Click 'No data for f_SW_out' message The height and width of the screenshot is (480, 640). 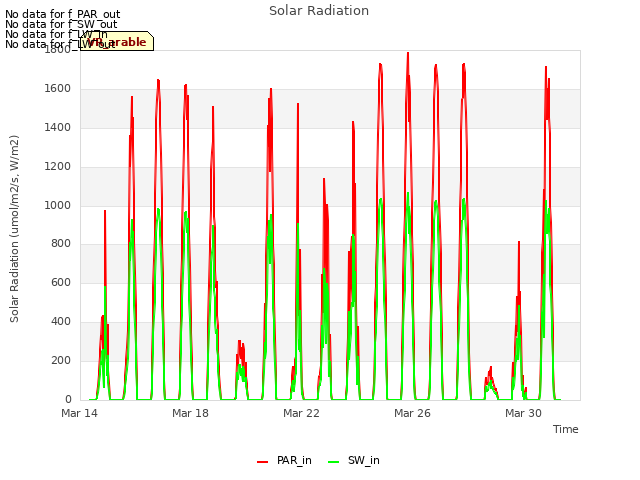pyautogui.click(x=61, y=24)
